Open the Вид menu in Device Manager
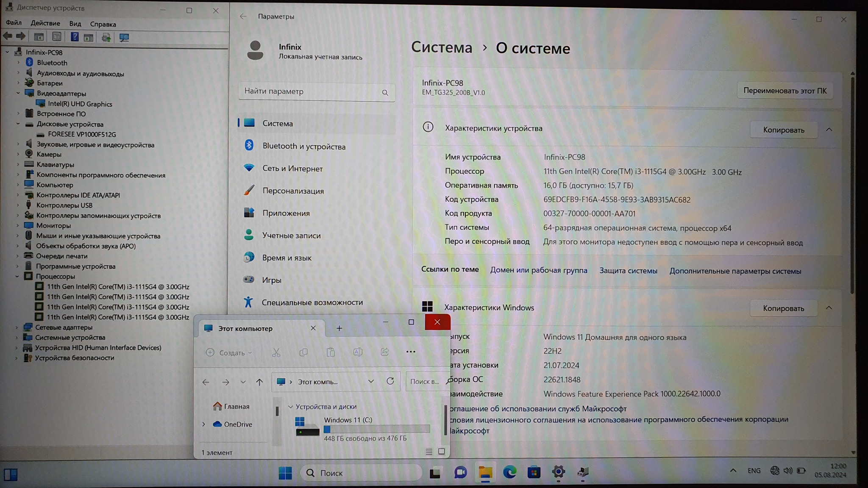The height and width of the screenshot is (488, 868). (75, 24)
